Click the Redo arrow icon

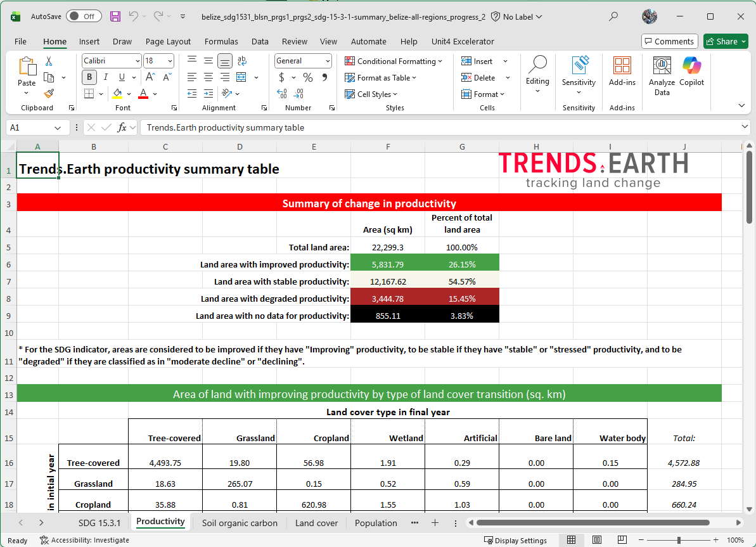point(158,16)
